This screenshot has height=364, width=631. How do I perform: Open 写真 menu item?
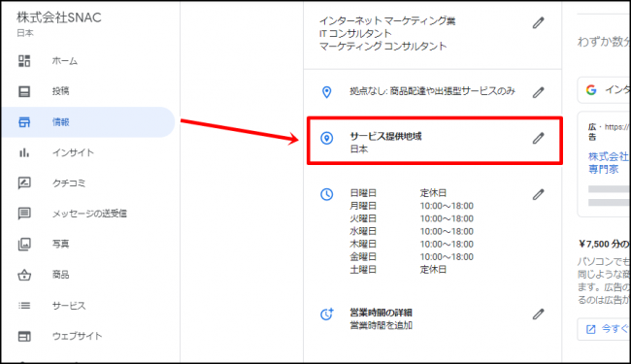60,245
